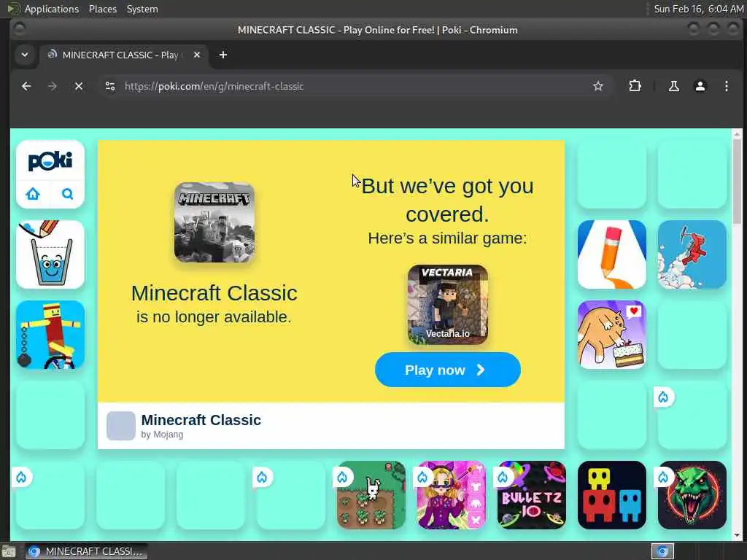
Task: Bookmark this page with star icon
Action: pyautogui.click(x=598, y=86)
